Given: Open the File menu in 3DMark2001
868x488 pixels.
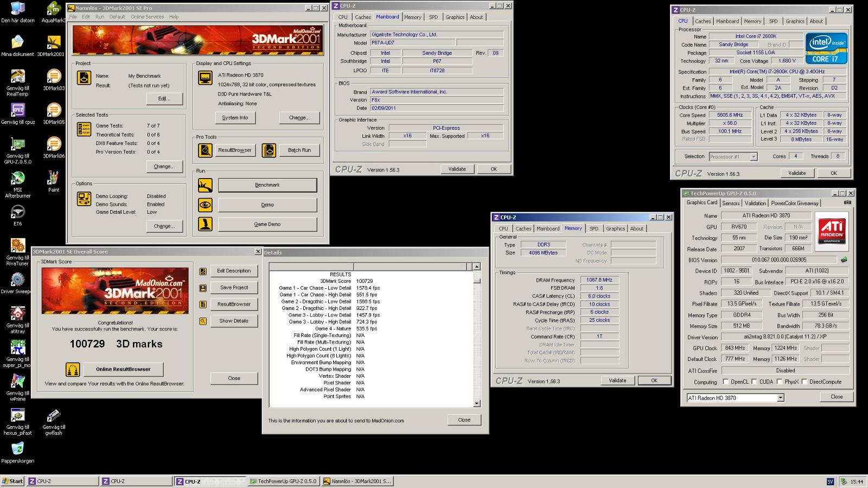Looking at the screenshot, I should tap(73, 17).
